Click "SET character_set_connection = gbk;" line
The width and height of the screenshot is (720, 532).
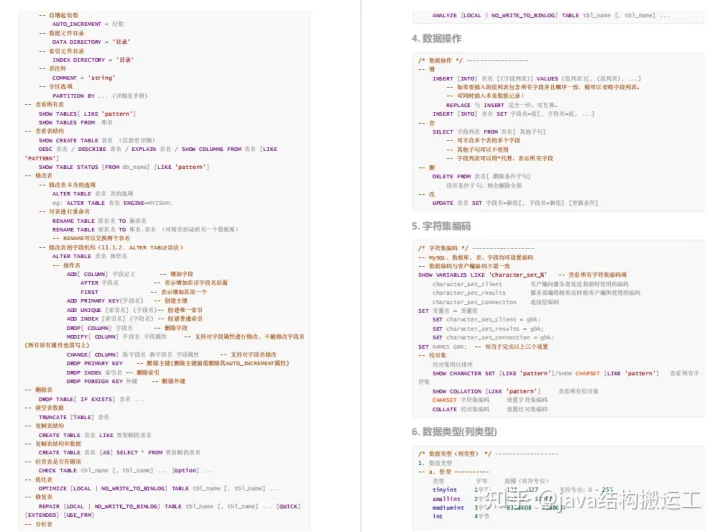click(x=493, y=337)
